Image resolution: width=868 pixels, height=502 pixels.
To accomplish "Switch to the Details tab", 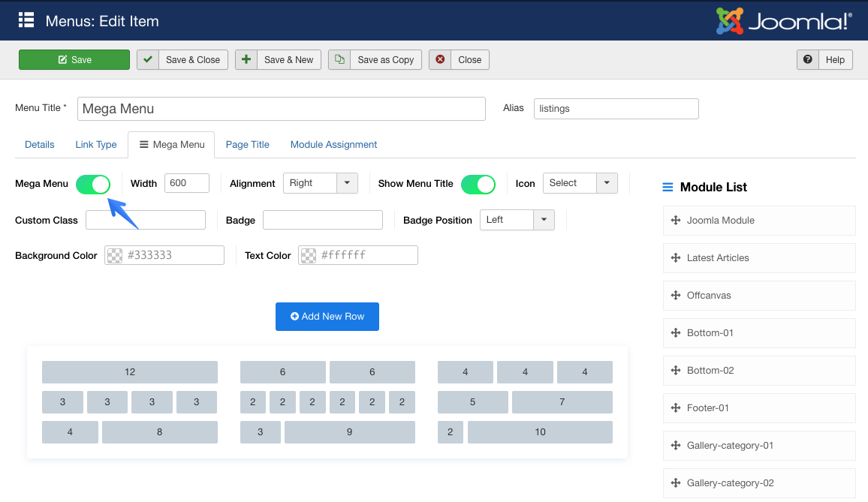I will tap(40, 145).
